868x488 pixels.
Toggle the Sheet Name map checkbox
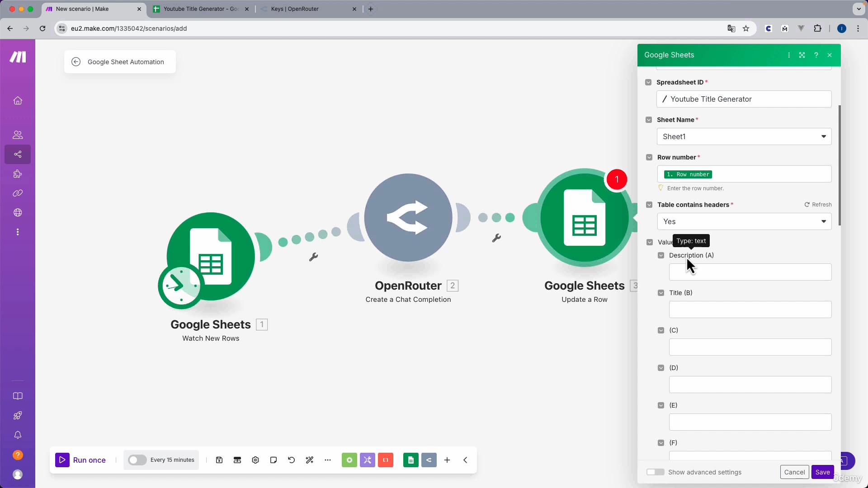coord(649,120)
